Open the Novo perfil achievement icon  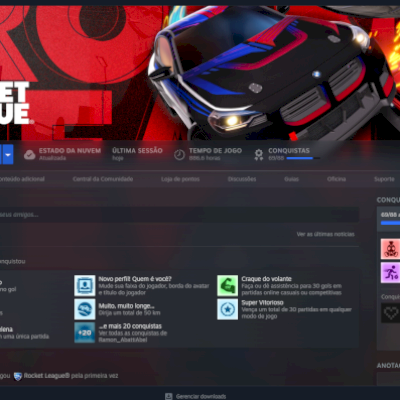85,286
